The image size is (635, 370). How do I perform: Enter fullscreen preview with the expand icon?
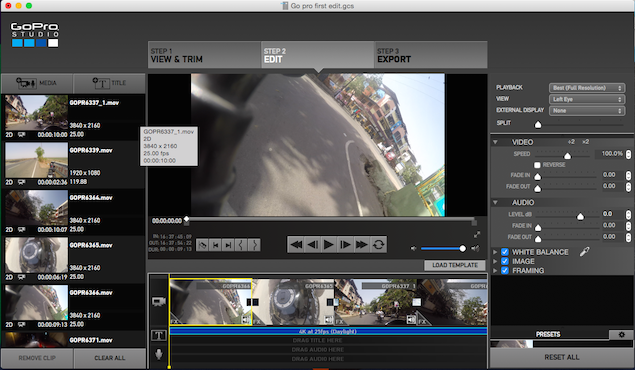point(477,234)
